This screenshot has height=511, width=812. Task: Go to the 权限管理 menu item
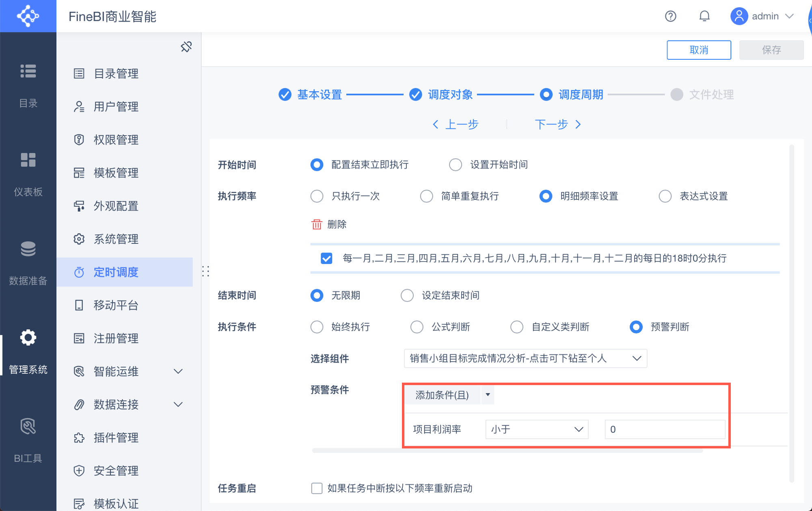pos(116,140)
